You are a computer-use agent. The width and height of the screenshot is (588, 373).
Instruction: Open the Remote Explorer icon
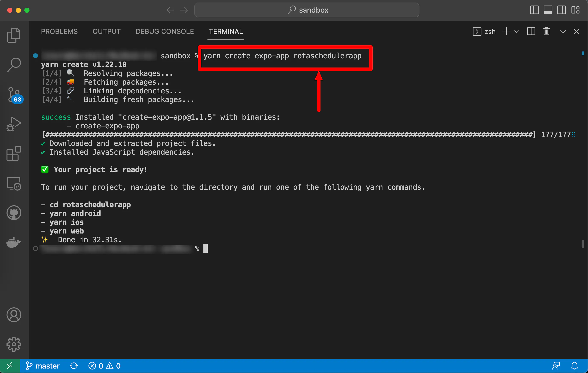coord(14,184)
